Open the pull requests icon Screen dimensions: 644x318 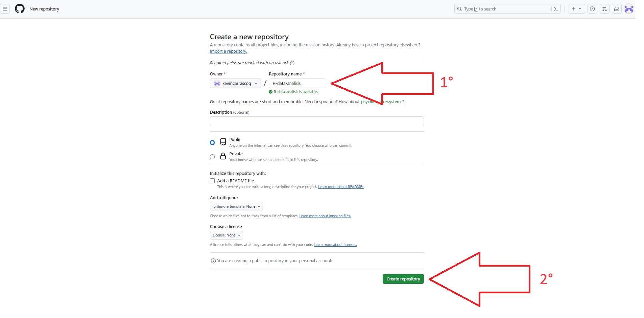[x=604, y=9]
